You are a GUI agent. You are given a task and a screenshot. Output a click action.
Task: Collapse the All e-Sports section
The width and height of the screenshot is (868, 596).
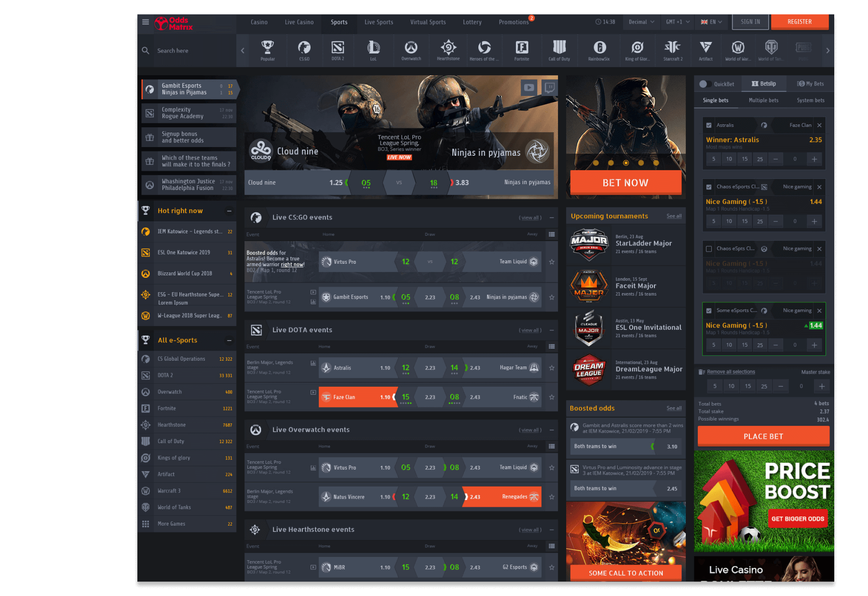pyautogui.click(x=230, y=340)
